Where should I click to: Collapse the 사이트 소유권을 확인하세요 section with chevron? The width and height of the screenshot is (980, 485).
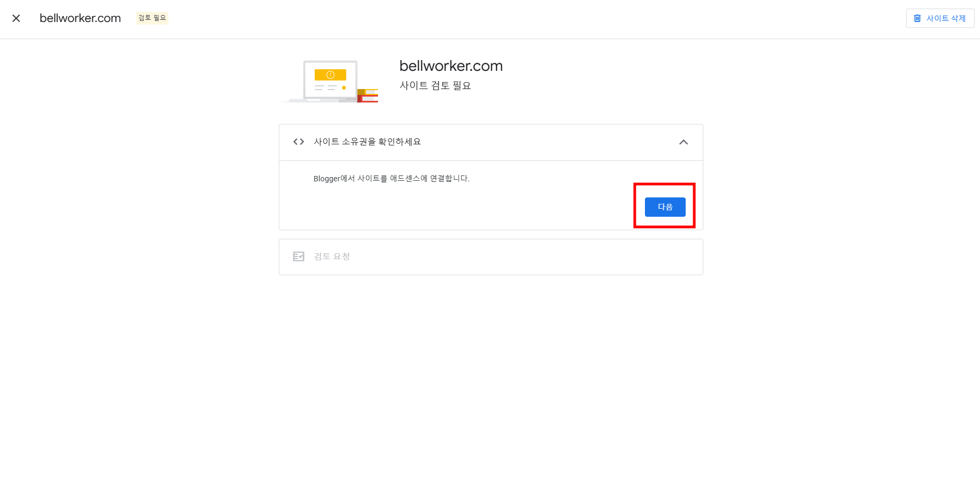click(684, 142)
